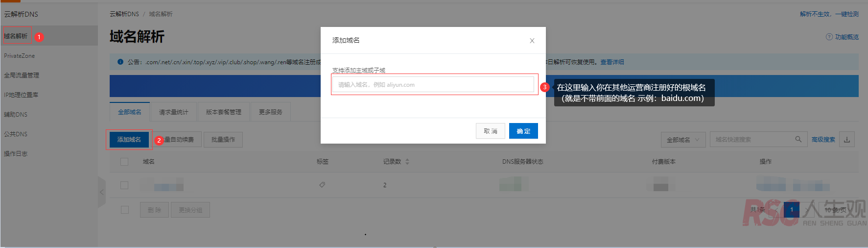The image size is (868, 248).
Task: Open the 功能概览 help link
Action: [x=847, y=37]
